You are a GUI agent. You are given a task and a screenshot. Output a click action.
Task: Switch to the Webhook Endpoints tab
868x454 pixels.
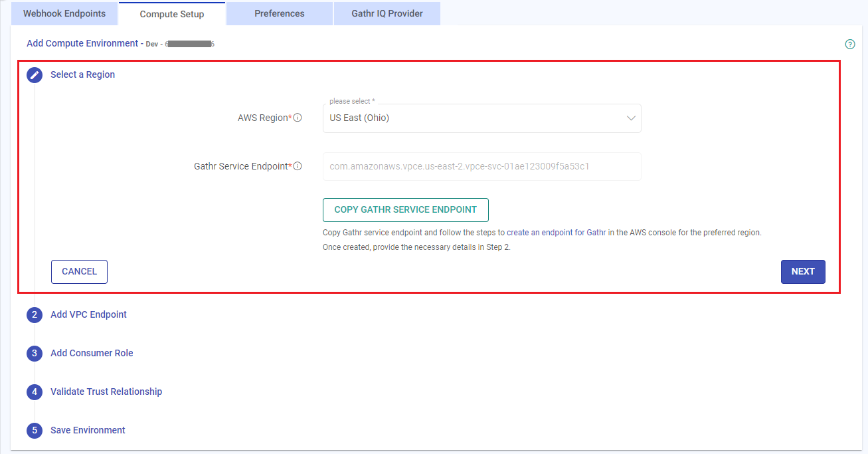(64, 13)
